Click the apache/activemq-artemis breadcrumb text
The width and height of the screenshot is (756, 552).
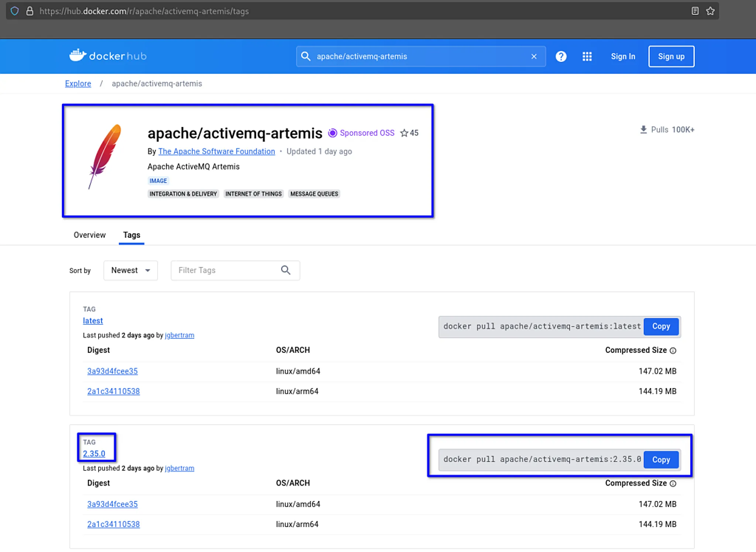pos(157,83)
